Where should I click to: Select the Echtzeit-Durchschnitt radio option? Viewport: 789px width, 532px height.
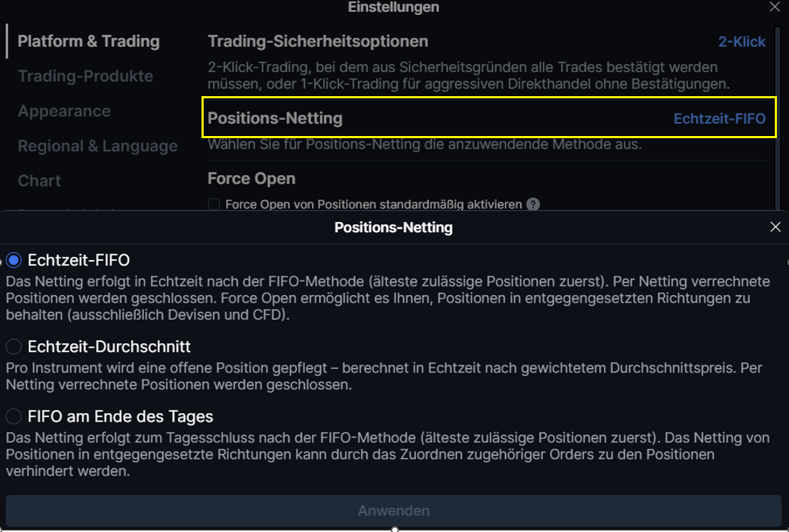(14, 346)
